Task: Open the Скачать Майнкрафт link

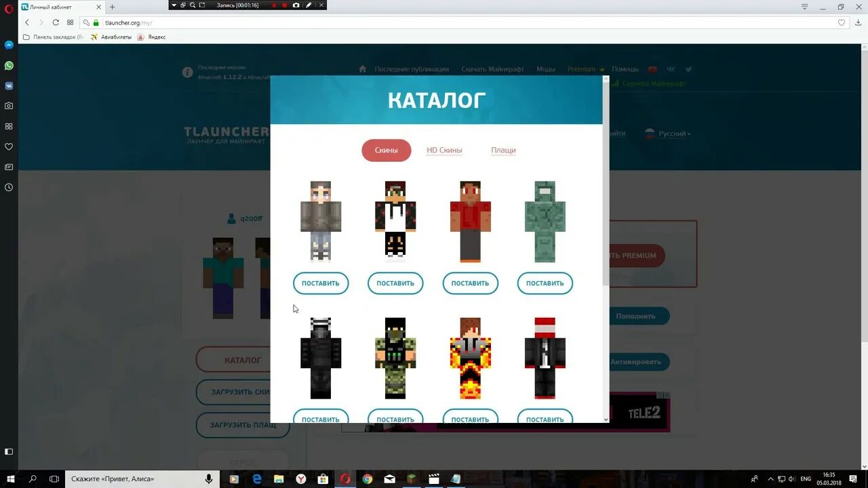Action: 493,69
